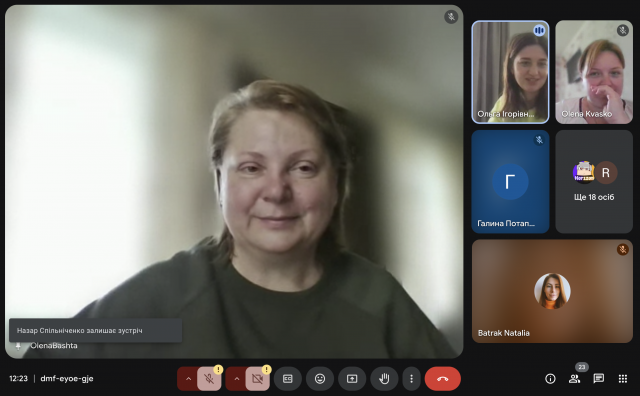Click muted mic icon on Olena Kvasko tile
Viewport: 640px width, 396px height.
(622, 30)
